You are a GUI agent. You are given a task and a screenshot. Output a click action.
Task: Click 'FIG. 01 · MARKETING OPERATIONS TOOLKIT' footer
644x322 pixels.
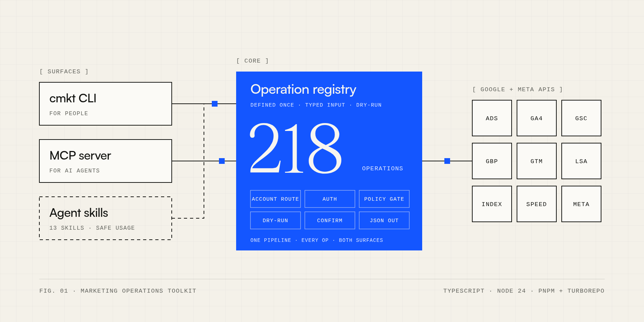click(x=118, y=291)
